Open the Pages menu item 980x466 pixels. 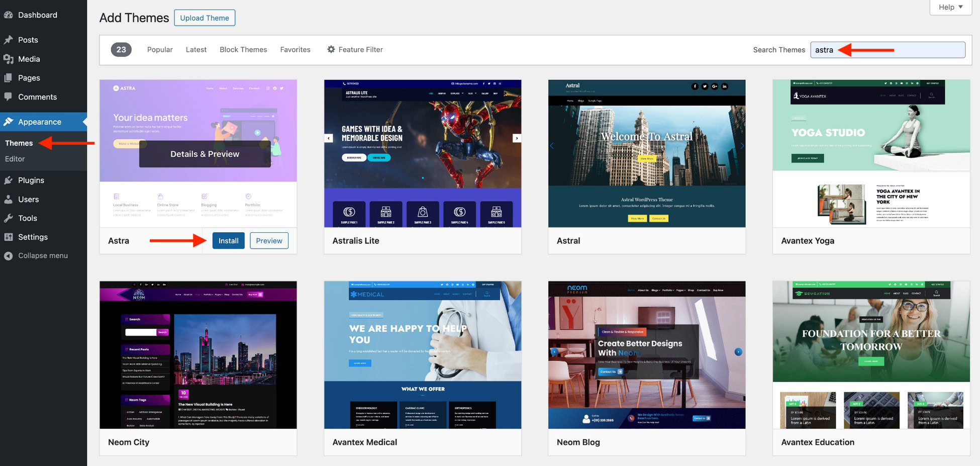coord(29,78)
